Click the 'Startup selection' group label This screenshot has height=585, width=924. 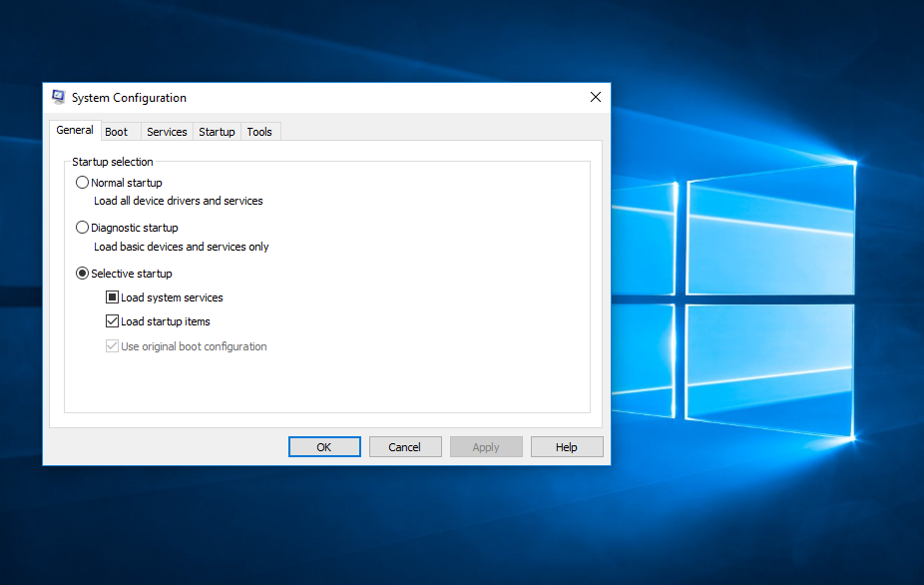[x=113, y=162]
